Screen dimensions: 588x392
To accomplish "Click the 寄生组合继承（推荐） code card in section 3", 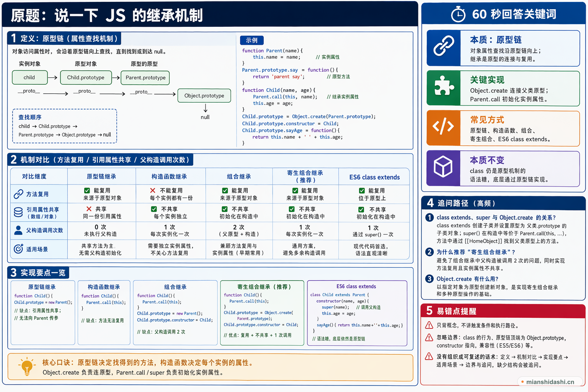I will [262, 312].
